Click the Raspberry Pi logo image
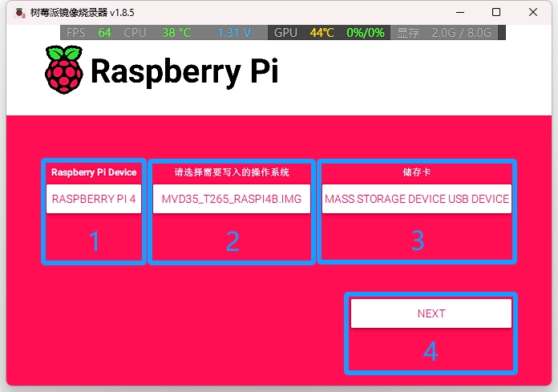 point(64,70)
